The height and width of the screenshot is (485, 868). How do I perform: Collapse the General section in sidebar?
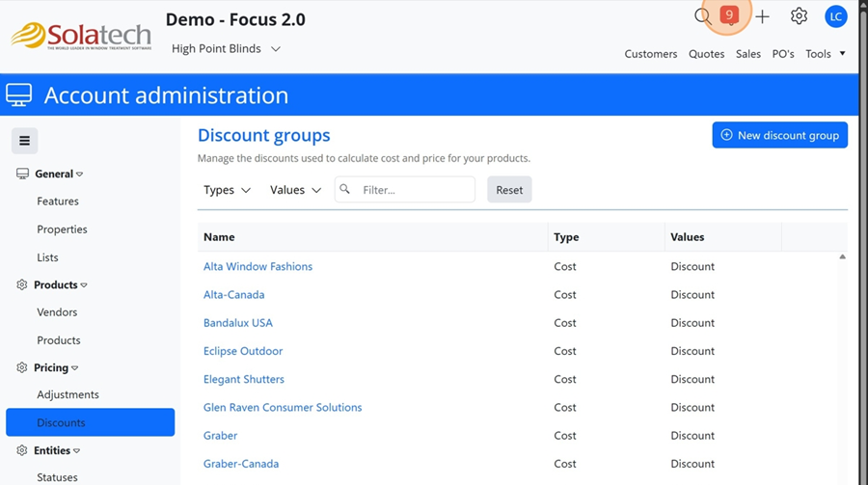coord(58,175)
